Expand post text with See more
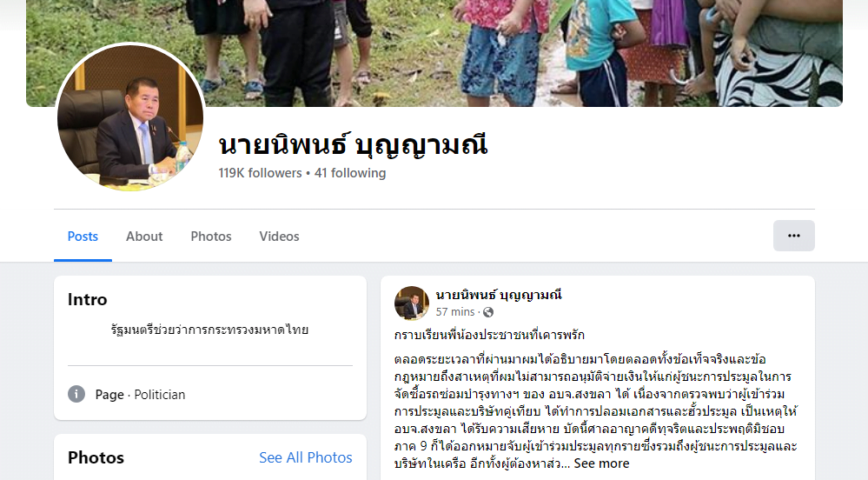The height and width of the screenshot is (480, 868). [601, 463]
